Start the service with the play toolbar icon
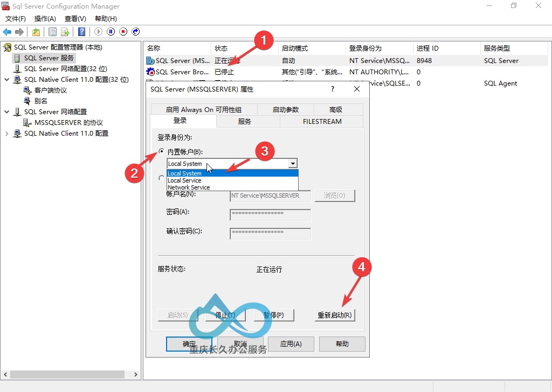The image size is (552, 392). point(98,32)
